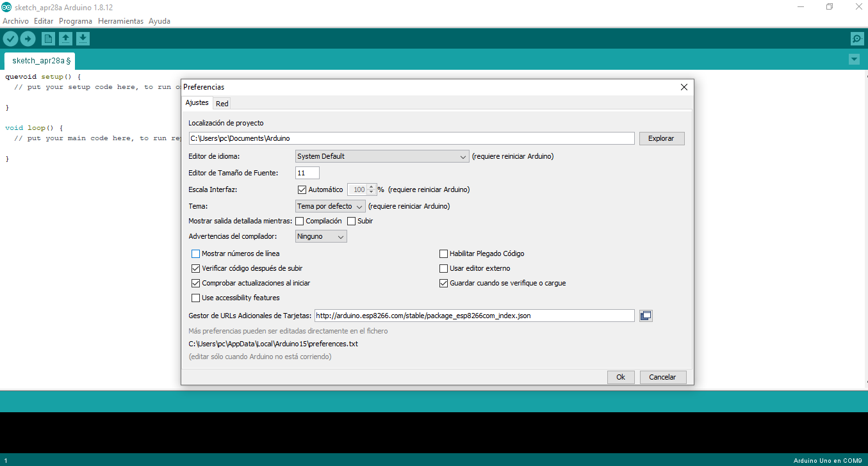868x466 pixels.
Task: Confirm preferences with the Ok button
Action: [x=621, y=377]
